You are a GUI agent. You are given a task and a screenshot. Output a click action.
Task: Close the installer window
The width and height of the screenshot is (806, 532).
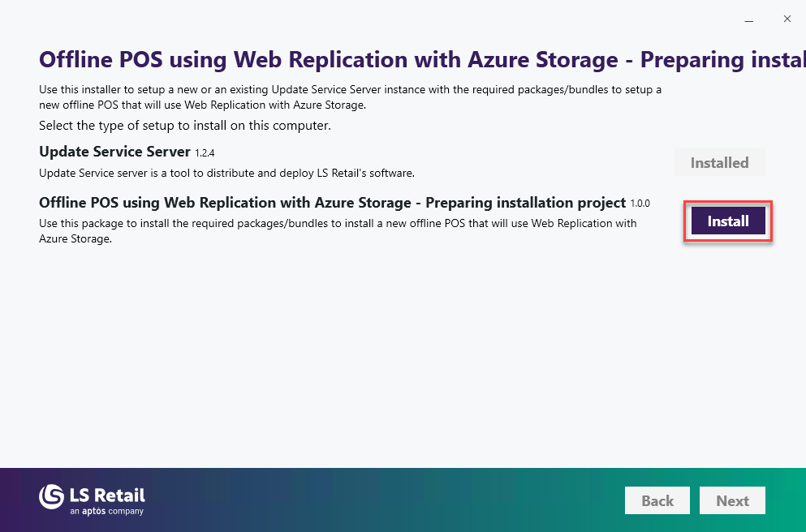pos(787,19)
